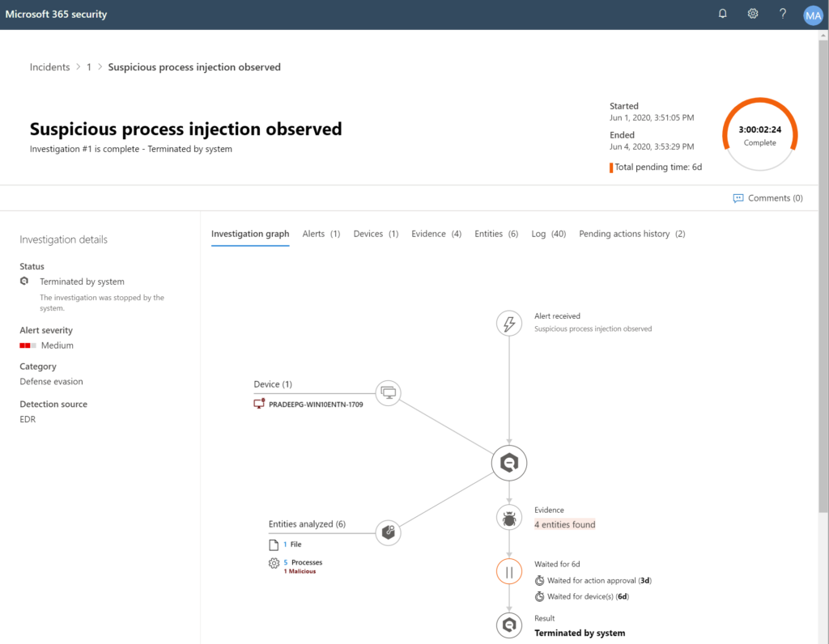This screenshot has width=829, height=644.
Task: Click the 1 Malicious label under Processes
Action: pos(300,572)
